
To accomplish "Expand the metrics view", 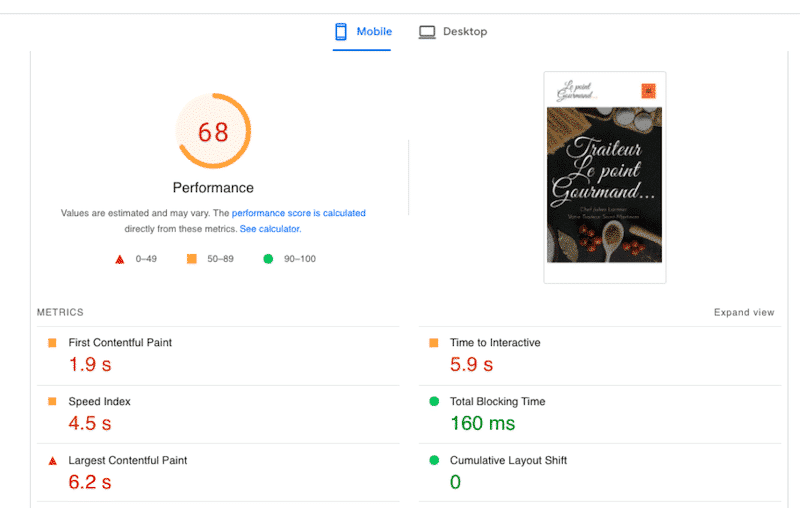I will coord(743,313).
